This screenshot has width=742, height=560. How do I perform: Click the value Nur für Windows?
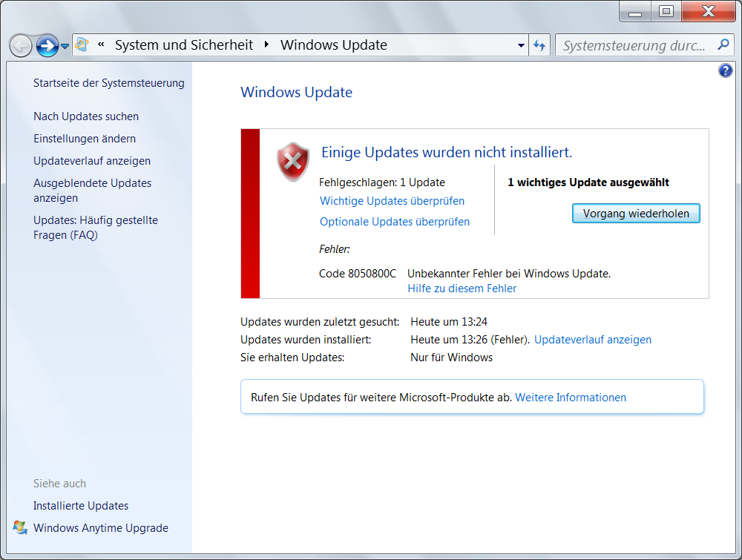coord(451,358)
